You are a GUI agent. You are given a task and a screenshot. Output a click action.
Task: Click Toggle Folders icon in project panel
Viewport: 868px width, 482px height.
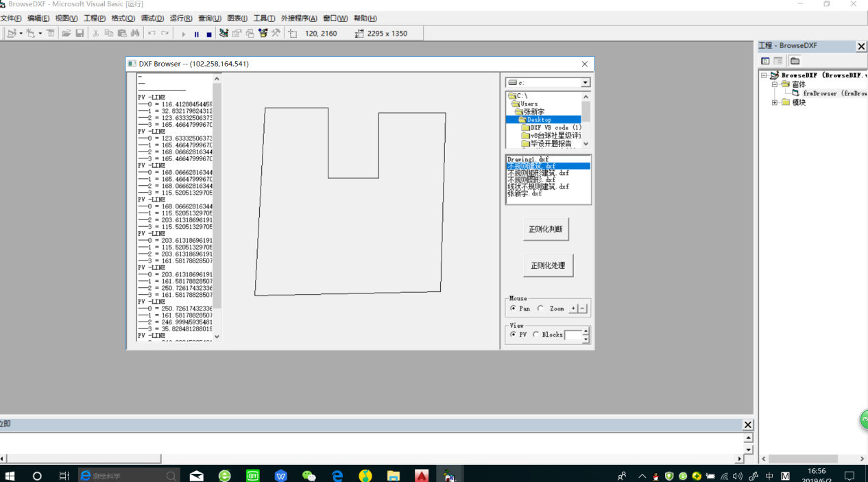pyautogui.click(x=795, y=61)
